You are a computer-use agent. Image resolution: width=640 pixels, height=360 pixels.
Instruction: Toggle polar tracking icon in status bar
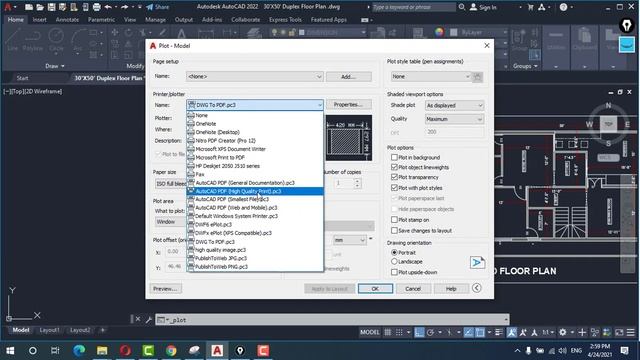click(x=430, y=332)
